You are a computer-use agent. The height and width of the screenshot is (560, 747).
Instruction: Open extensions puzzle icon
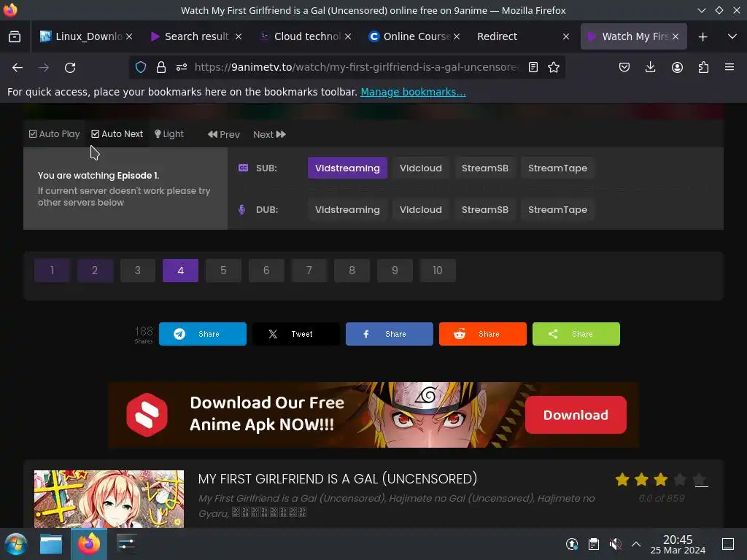click(703, 67)
